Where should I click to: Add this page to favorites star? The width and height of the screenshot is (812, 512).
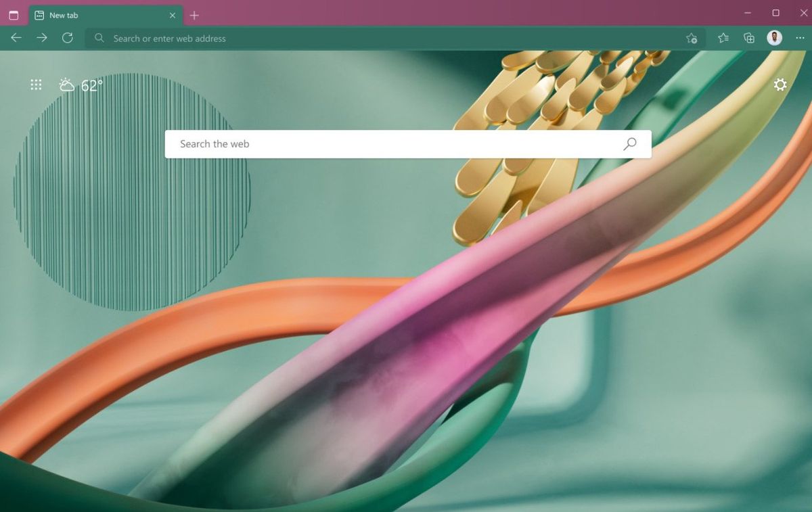click(691, 39)
